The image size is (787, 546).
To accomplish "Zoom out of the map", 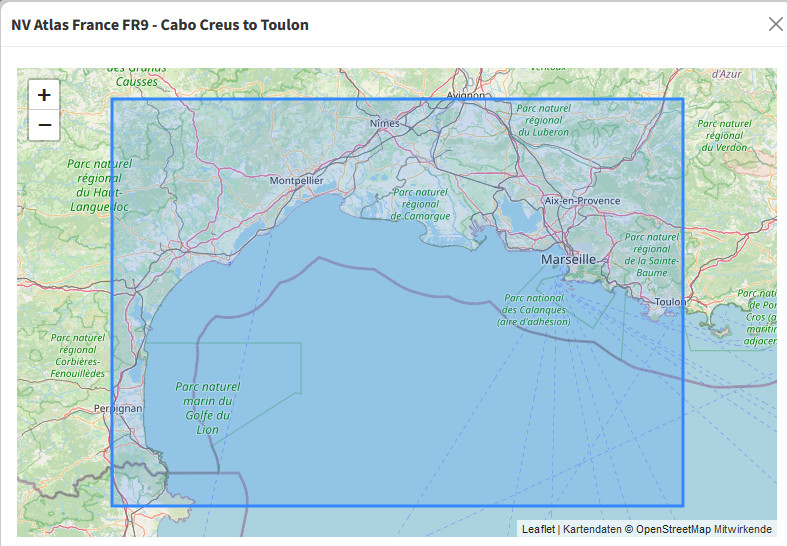I will [x=44, y=126].
